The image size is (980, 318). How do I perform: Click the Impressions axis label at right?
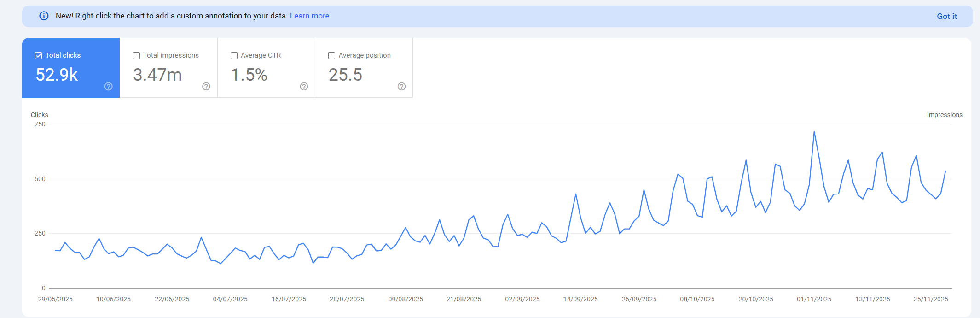point(944,115)
